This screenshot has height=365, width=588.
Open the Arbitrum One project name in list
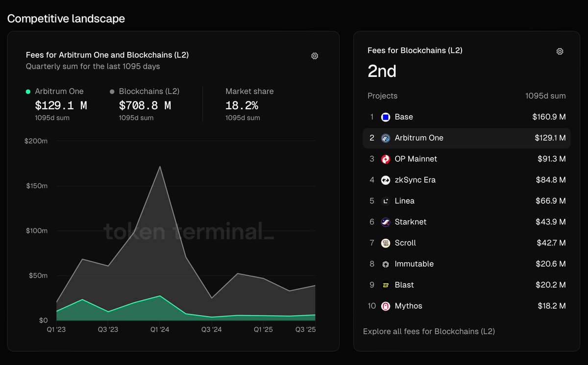(419, 138)
